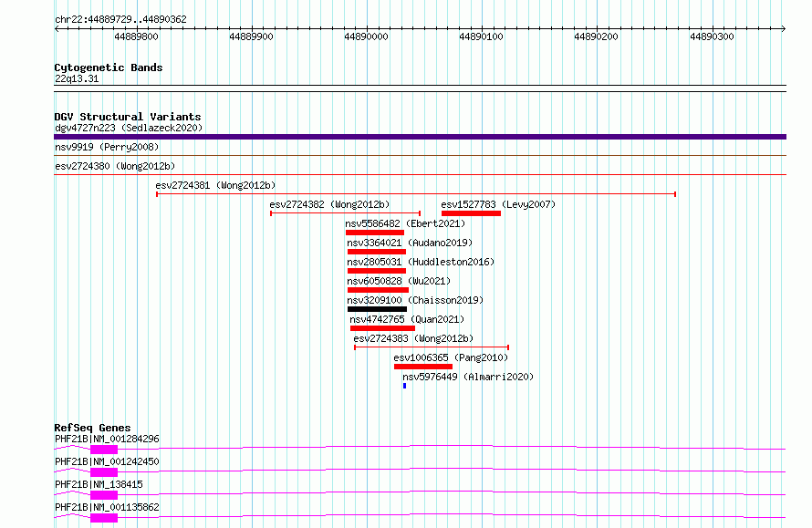Screen dimensions: 812x528
Task: Click ruler position 44890200
Action: pyautogui.click(x=596, y=36)
